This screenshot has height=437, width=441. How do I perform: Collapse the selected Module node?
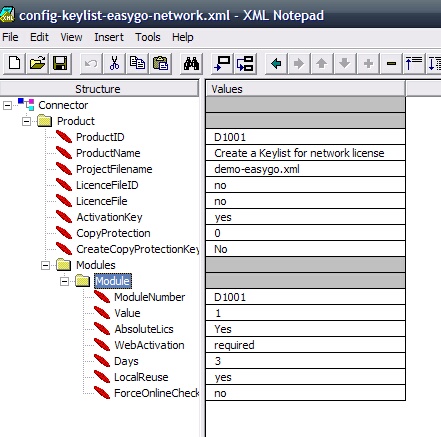pos(64,281)
